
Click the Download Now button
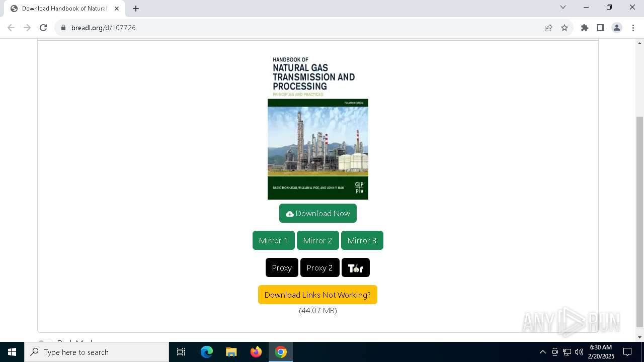click(x=318, y=213)
